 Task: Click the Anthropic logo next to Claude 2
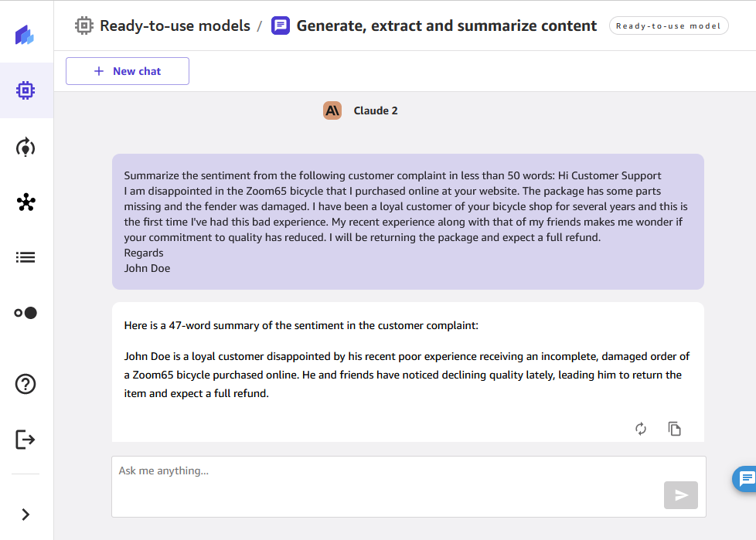(332, 110)
